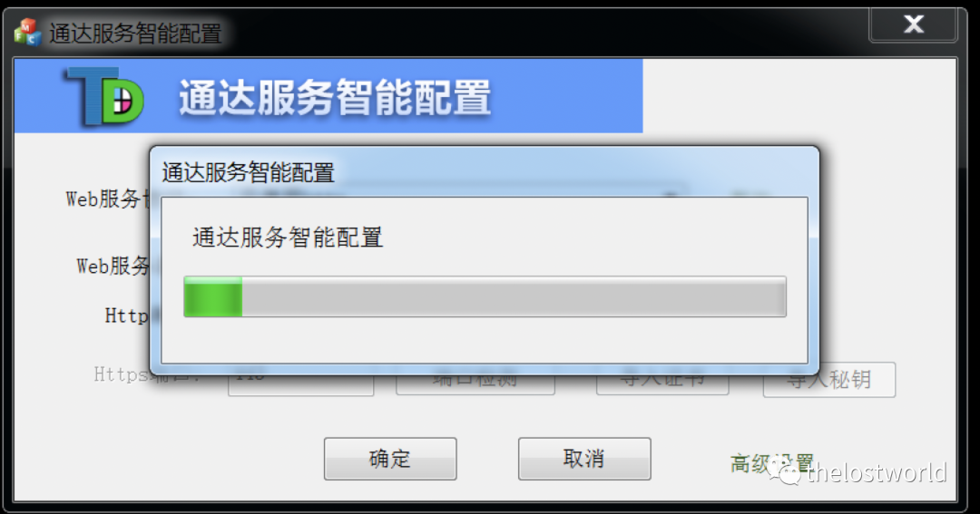Close the window with the X button
The image size is (980, 514).
913,24
